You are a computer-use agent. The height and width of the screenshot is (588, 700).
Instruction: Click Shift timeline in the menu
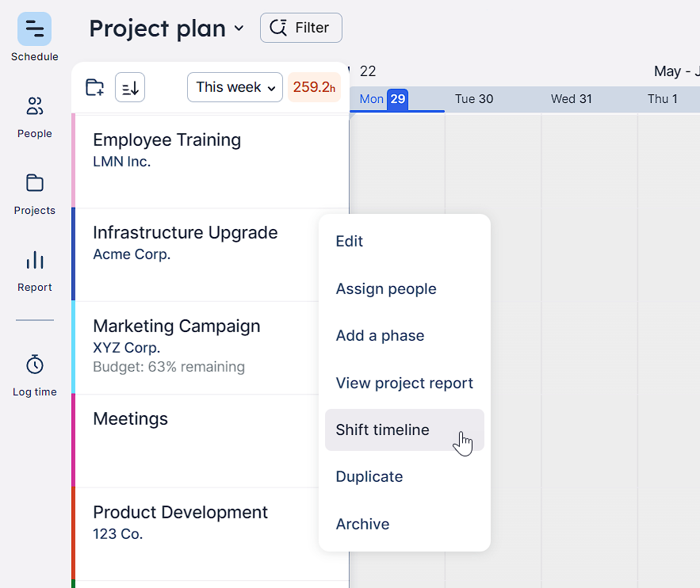[383, 430]
